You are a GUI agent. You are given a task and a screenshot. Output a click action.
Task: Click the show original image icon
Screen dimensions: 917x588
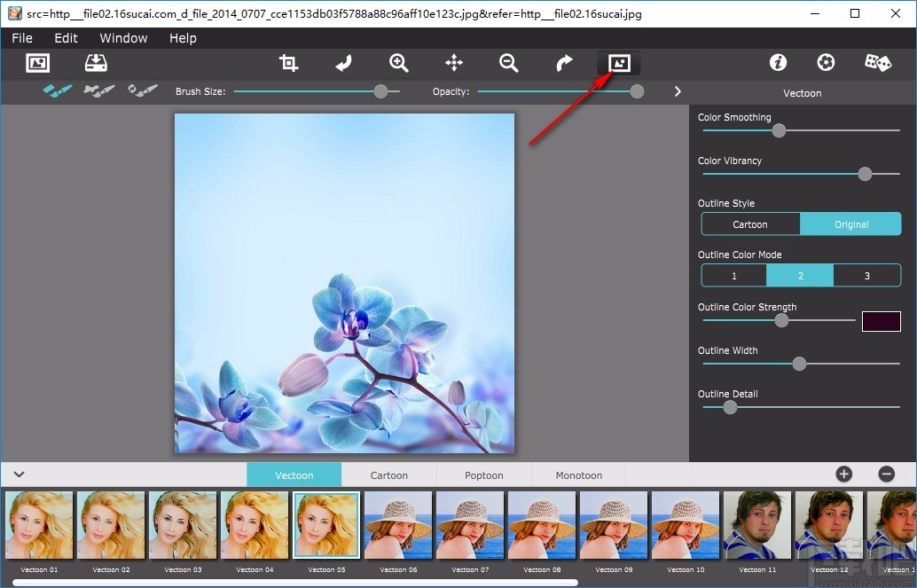tap(619, 63)
